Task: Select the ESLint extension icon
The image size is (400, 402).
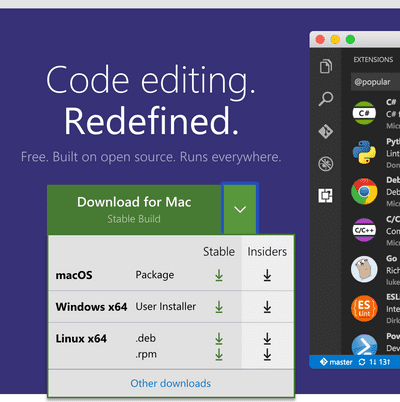Action: pyautogui.click(x=364, y=308)
